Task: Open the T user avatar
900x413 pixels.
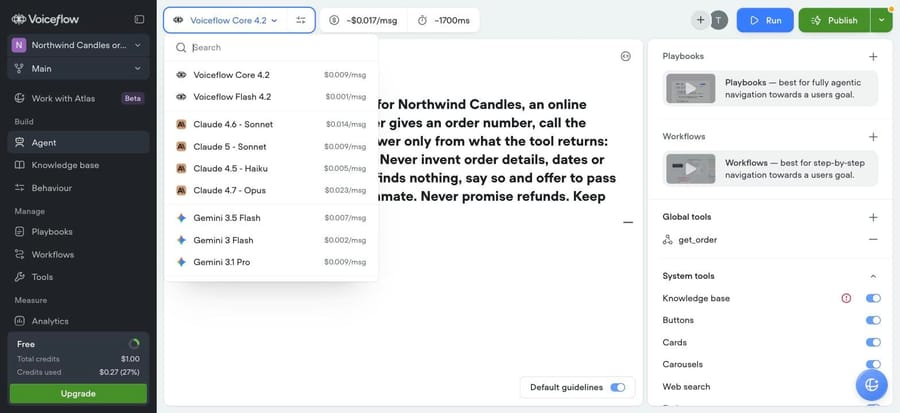Action: [x=718, y=20]
